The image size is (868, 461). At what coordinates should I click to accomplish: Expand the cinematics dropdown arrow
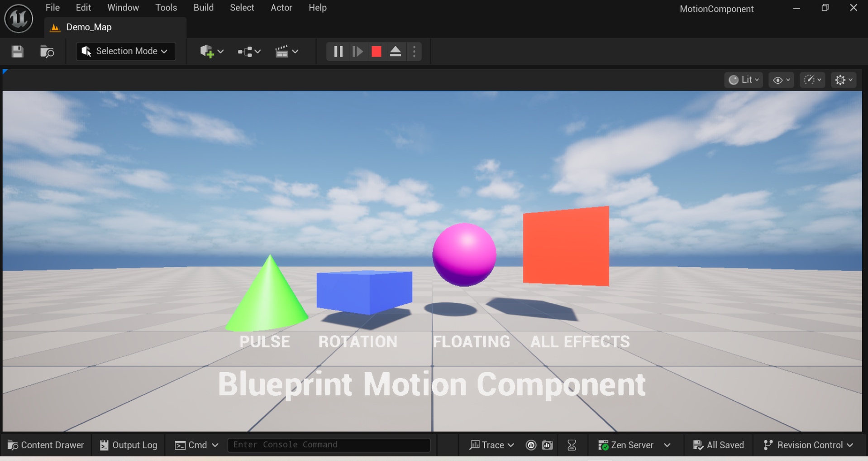tap(295, 52)
